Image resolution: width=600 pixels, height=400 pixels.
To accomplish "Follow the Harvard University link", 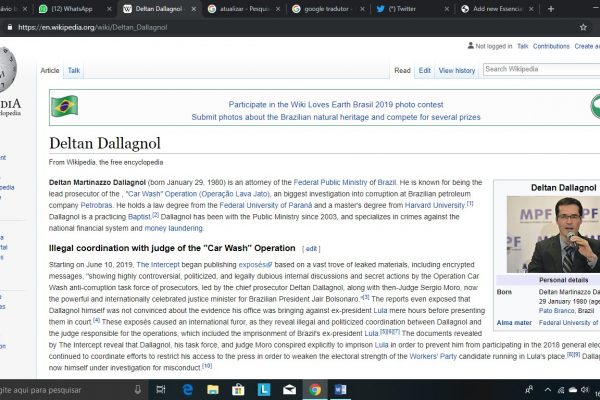I will click(x=435, y=206).
